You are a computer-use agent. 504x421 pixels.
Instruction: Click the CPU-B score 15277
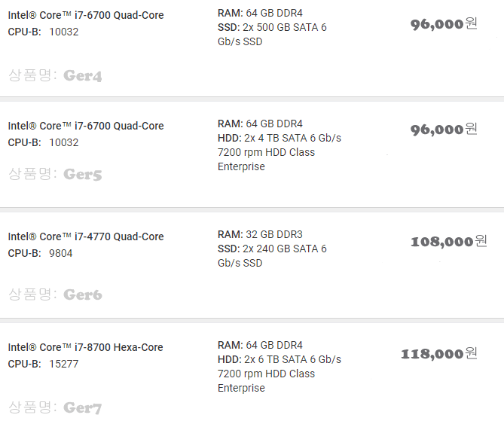pyautogui.click(x=64, y=364)
